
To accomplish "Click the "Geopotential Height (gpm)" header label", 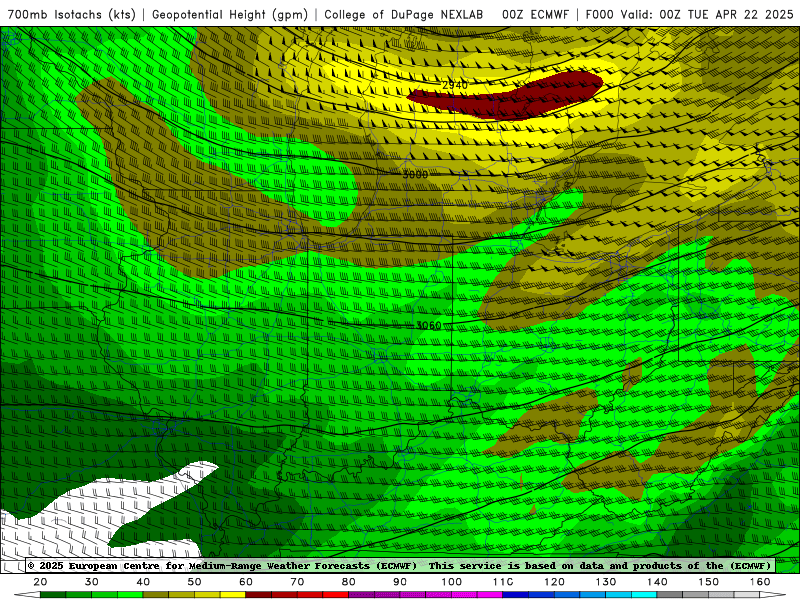I will [230, 14].
